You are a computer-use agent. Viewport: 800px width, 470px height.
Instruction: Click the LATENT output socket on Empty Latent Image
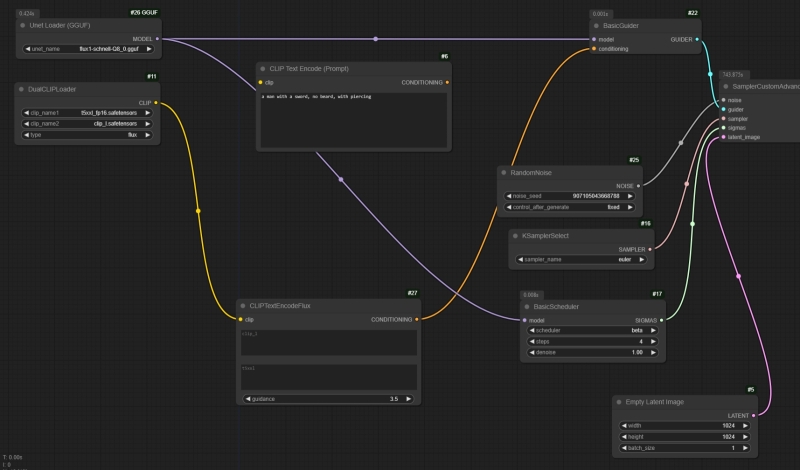753,414
